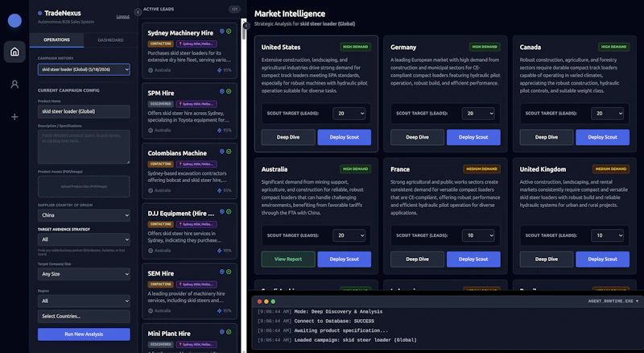
Task: Click blue shield icon on SEM Hire
Action: click(x=222, y=272)
